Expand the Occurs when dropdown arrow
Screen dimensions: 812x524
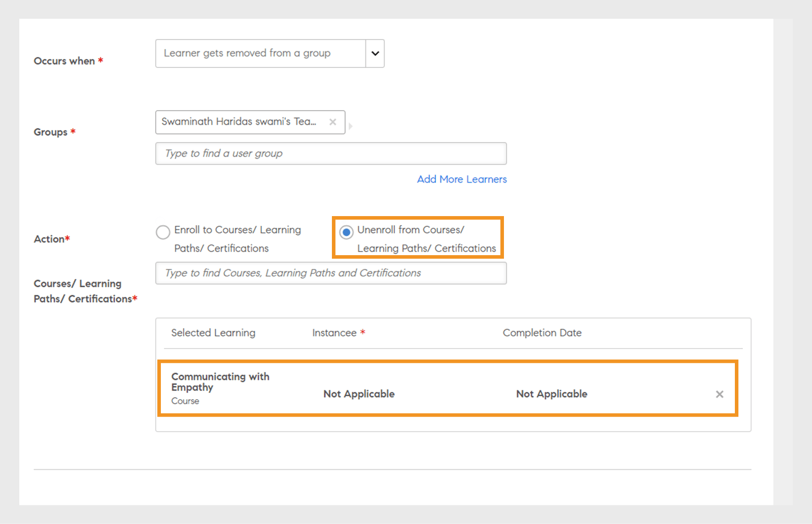pos(375,53)
